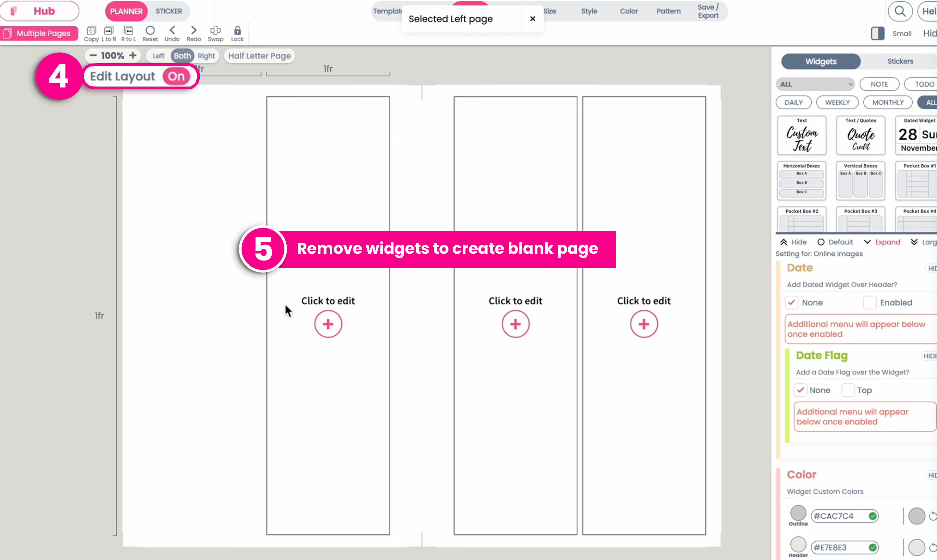Collapse the widgets list with Hide chevron
Screen dimensions: 937x560
(x=793, y=242)
